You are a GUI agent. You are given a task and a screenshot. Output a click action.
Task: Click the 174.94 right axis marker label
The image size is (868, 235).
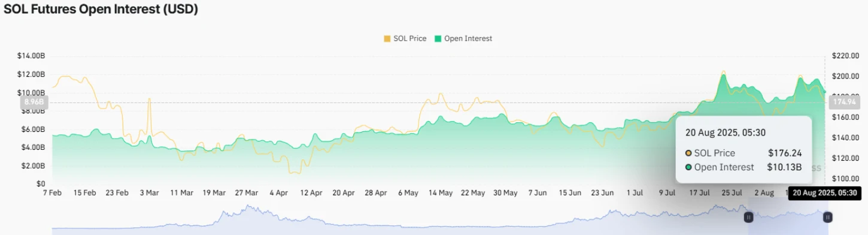click(x=845, y=102)
